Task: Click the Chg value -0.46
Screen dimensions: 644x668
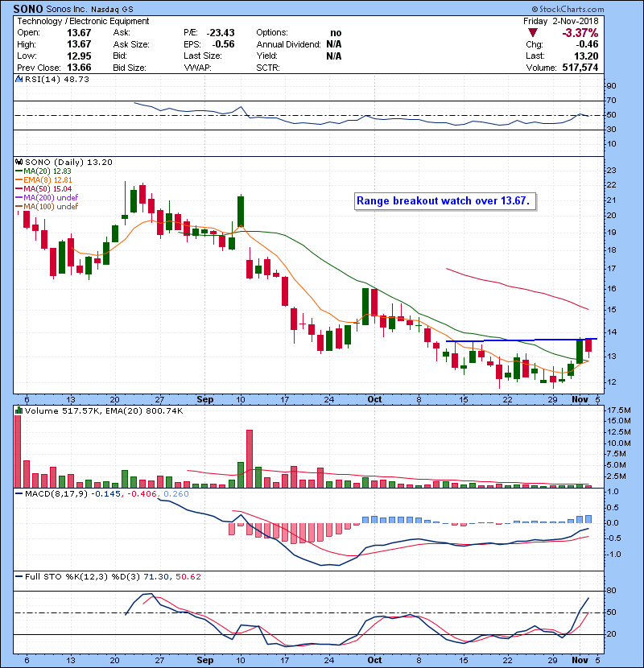Action: (x=587, y=44)
